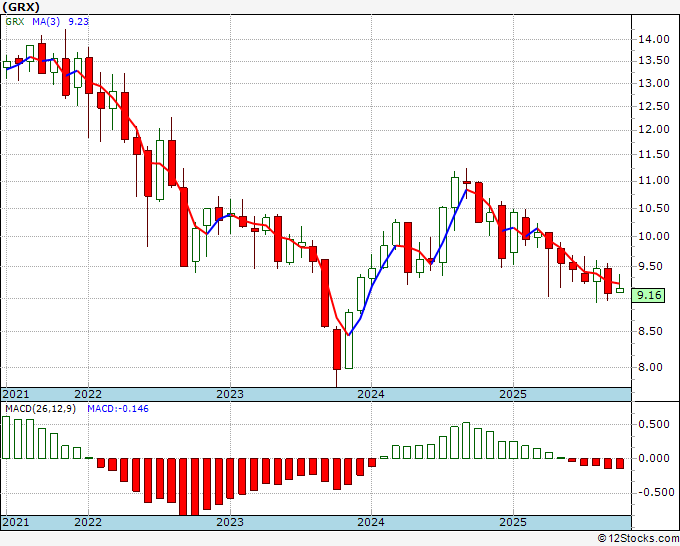This screenshot has width=680, height=546.
Task: Click the highest green MACD bar in 2024
Action: pos(466,440)
